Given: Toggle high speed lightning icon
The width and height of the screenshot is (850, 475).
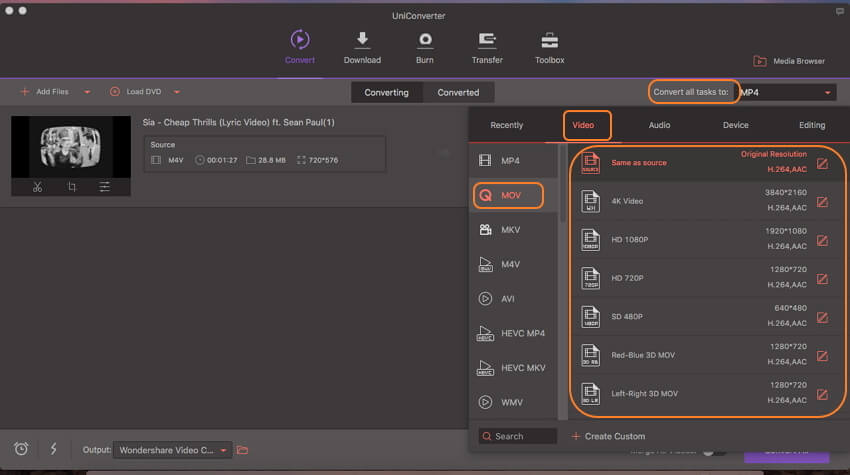Looking at the screenshot, I should point(53,448).
